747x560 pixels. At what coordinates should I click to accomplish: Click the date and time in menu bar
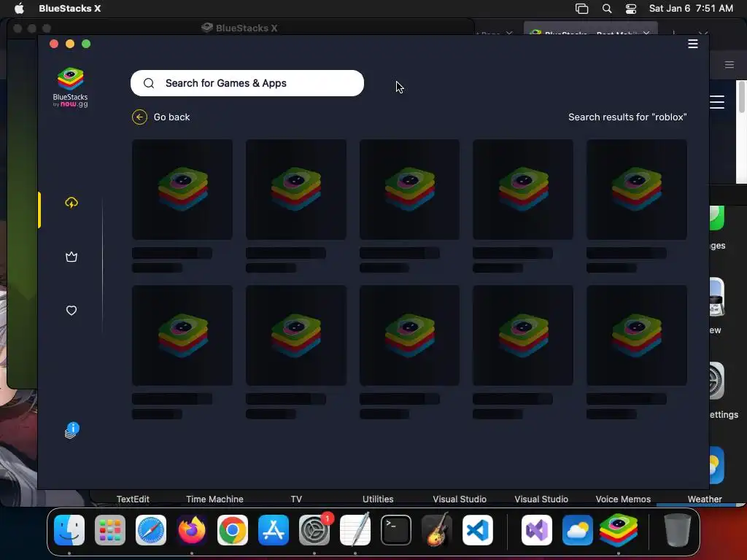point(691,9)
